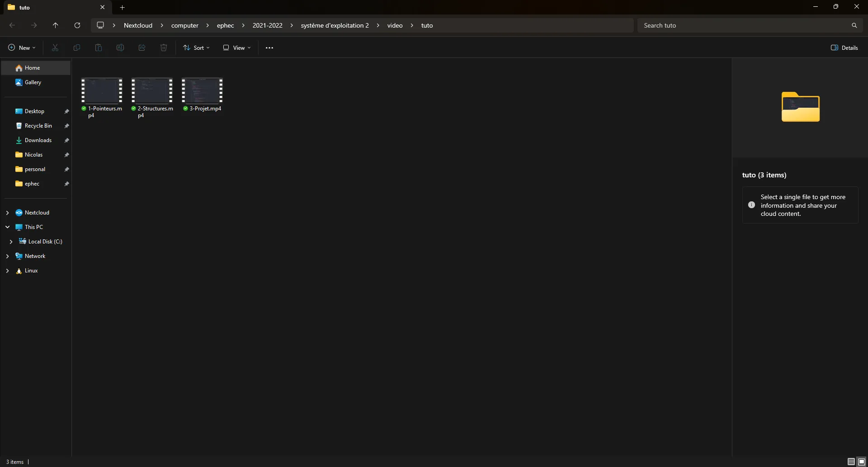Open the Sort dropdown menu
This screenshot has width=868, height=467.
coord(196,48)
